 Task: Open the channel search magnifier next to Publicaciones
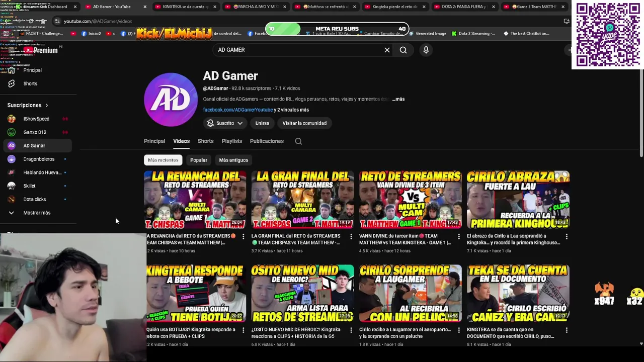click(298, 141)
